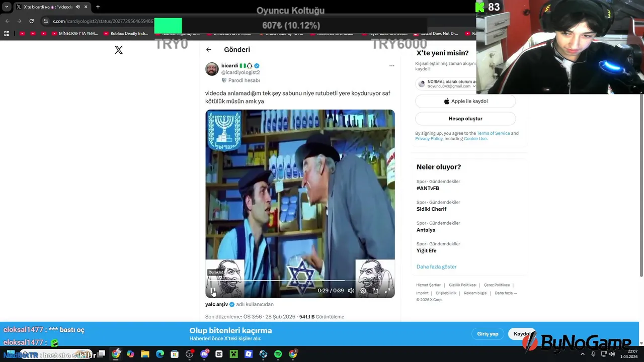Open File Explorer from the taskbar
The width and height of the screenshot is (644, 362).
[145, 354]
